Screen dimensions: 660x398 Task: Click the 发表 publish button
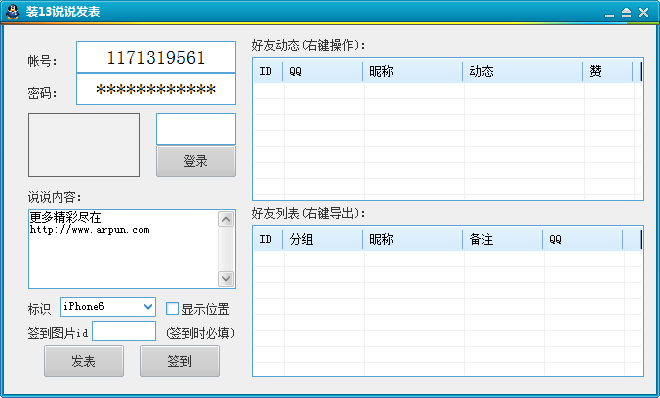click(84, 361)
